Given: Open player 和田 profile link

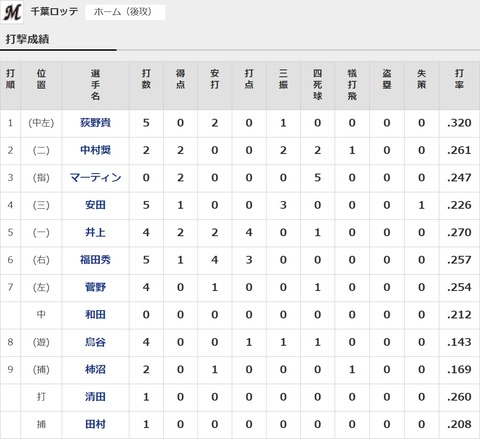Looking at the screenshot, I should click(x=95, y=314).
